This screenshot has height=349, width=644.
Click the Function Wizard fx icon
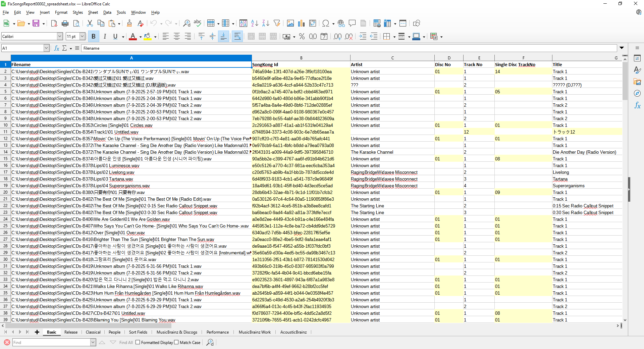[57, 48]
